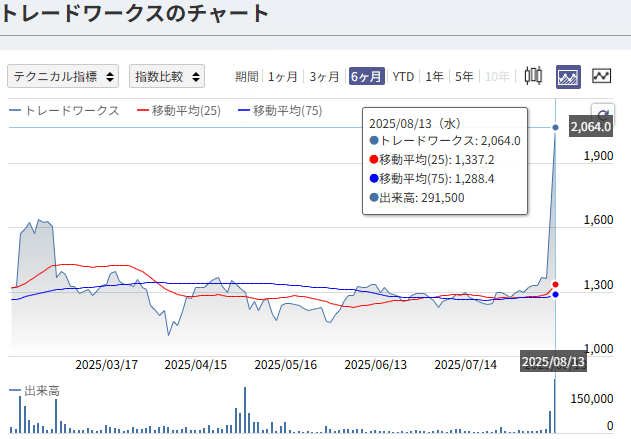Toggle the 出来高 volume legend
The height and width of the screenshot is (439, 631).
click(34, 391)
